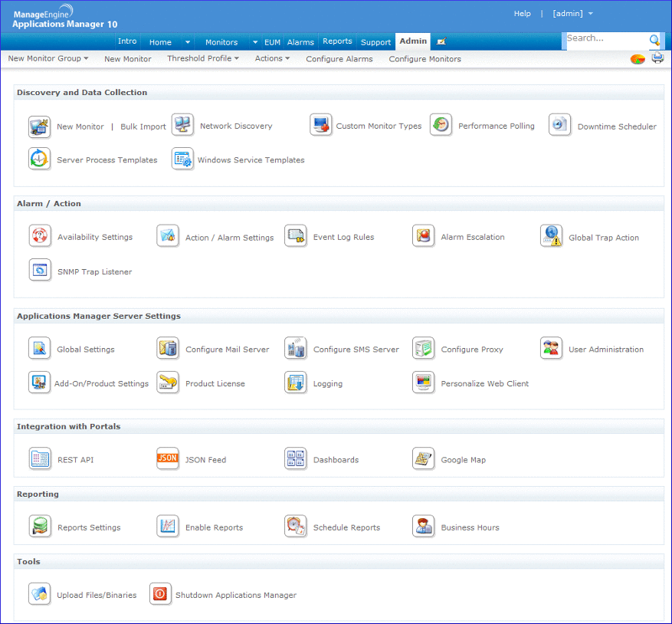
Task: Open the User Administration icon
Action: coord(551,348)
